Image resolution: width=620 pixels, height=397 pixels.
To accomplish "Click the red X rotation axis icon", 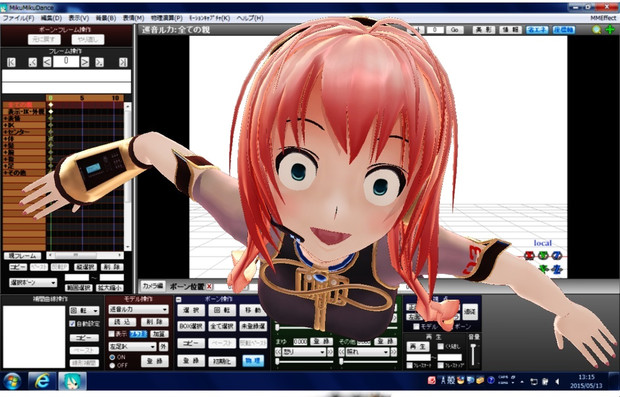I will coord(529,255).
